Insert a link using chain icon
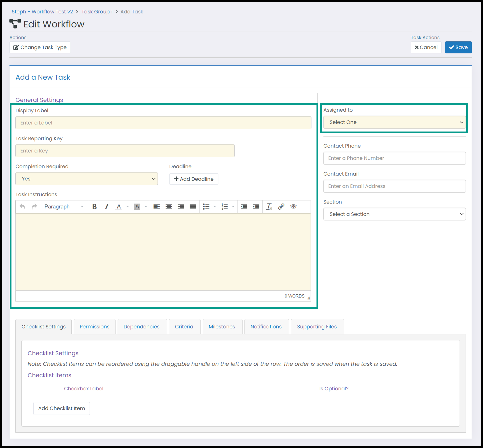The width and height of the screenshot is (483, 448). (x=281, y=207)
